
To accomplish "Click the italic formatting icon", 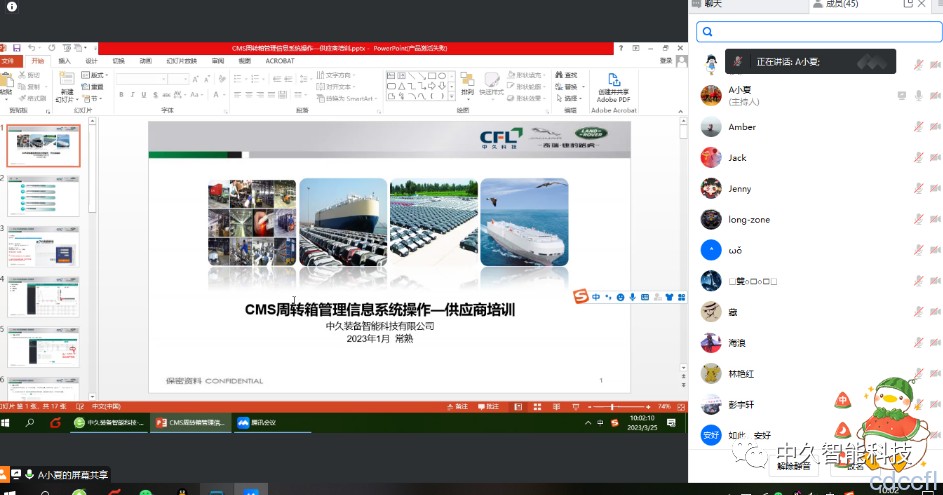I will click(x=131, y=95).
